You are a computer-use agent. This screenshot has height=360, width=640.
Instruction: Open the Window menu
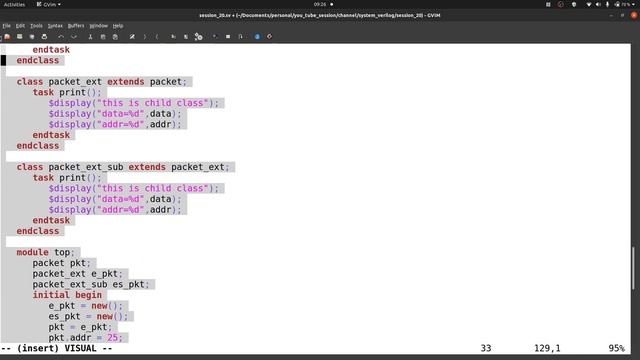coord(98,26)
